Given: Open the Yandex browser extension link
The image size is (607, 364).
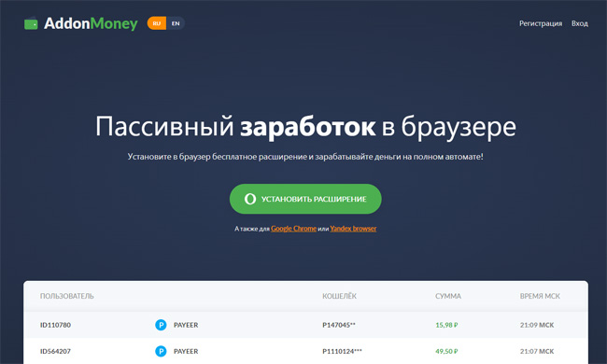Looking at the screenshot, I should (353, 229).
